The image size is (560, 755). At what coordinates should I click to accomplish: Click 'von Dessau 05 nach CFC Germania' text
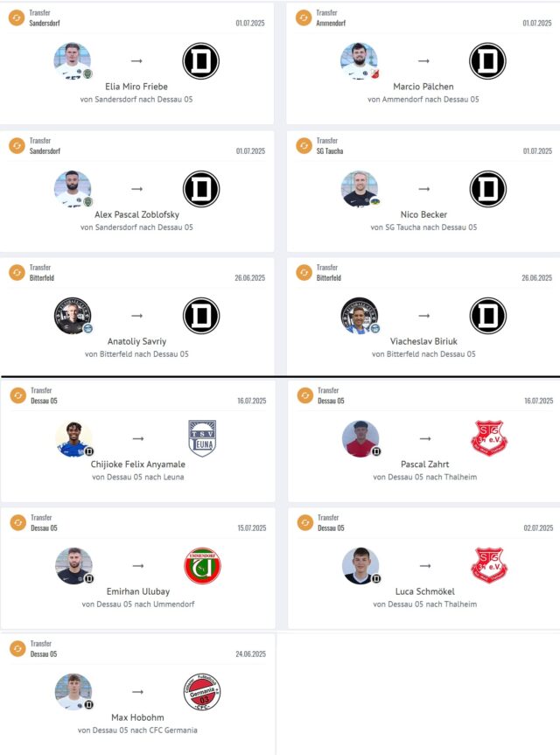coord(137,731)
